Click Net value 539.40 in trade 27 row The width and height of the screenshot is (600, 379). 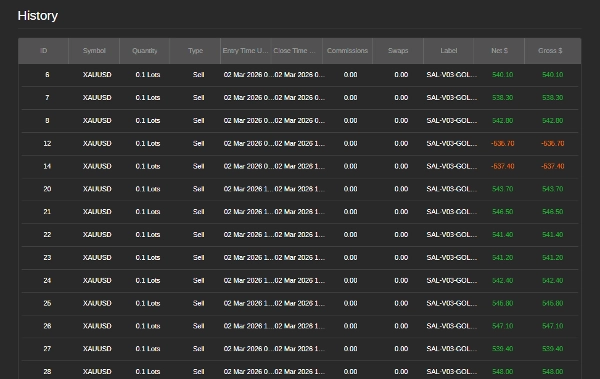click(x=502, y=349)
